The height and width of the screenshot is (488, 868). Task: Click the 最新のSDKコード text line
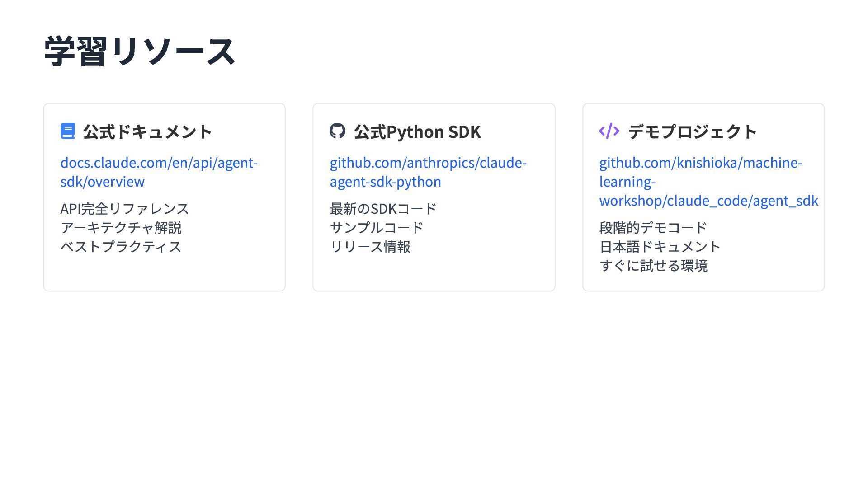click(x=383, y=209)
